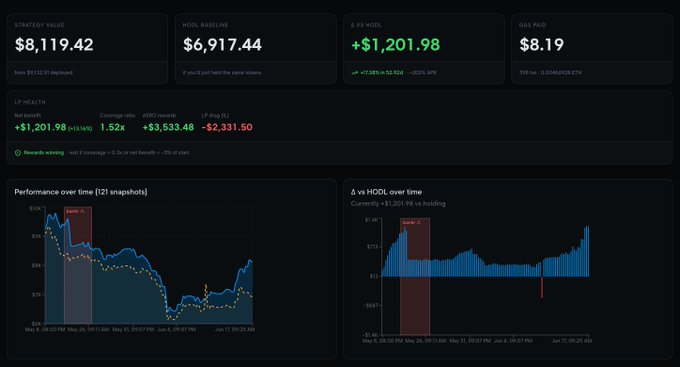Click the 'deployed' subtext under Strategy Value
Viewport: 680px width, 367px height.
coord(44,72)
